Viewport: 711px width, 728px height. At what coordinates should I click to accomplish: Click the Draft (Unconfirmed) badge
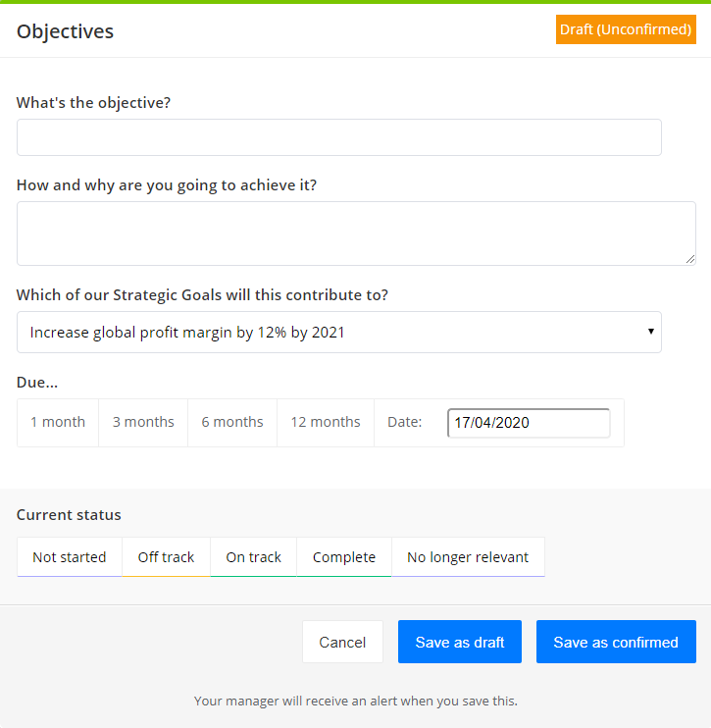tap(626, 29)
